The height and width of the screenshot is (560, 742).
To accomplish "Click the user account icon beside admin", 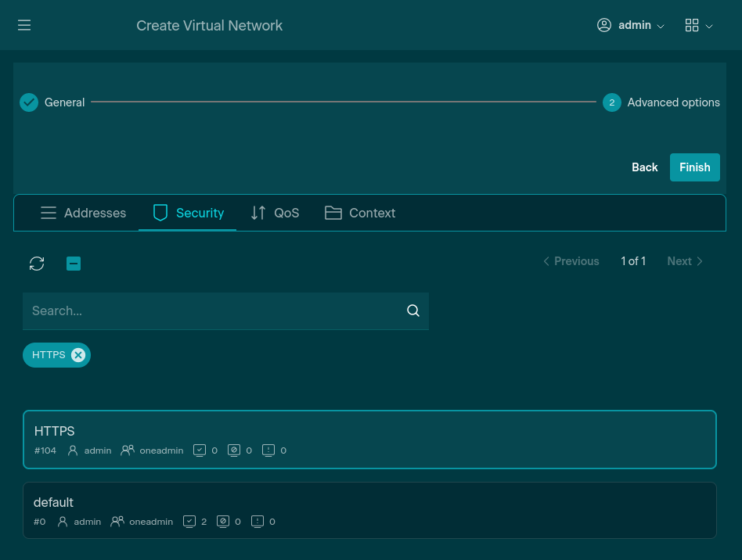I will tap(603, 25).
